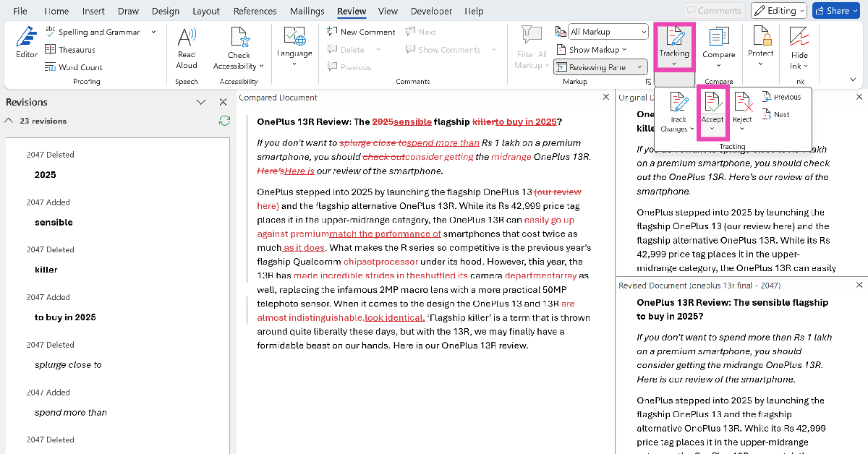Screen dimensions: 868x454
Task: Reject the current tracked change
Action: pyautogui.click(x=742, y=106)
